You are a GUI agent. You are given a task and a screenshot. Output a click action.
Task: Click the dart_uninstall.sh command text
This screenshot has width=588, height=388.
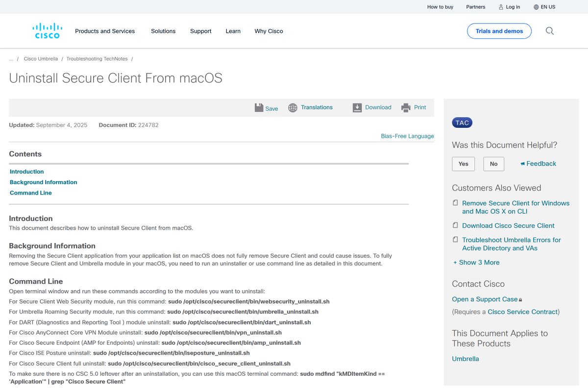click(242, 322)
